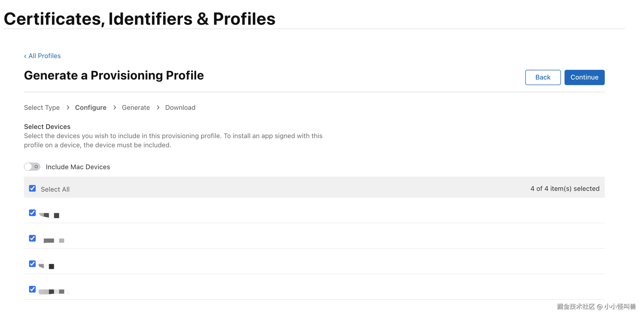Click the Generate step
Viewport: 644px width, 318px height.
[136, 108]
